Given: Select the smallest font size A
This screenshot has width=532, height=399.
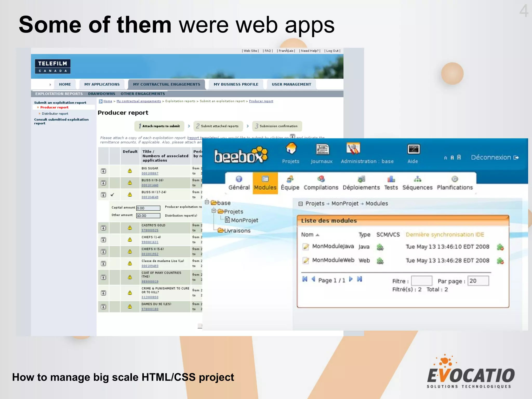Looking at the screenshot, I should (445, 158).
